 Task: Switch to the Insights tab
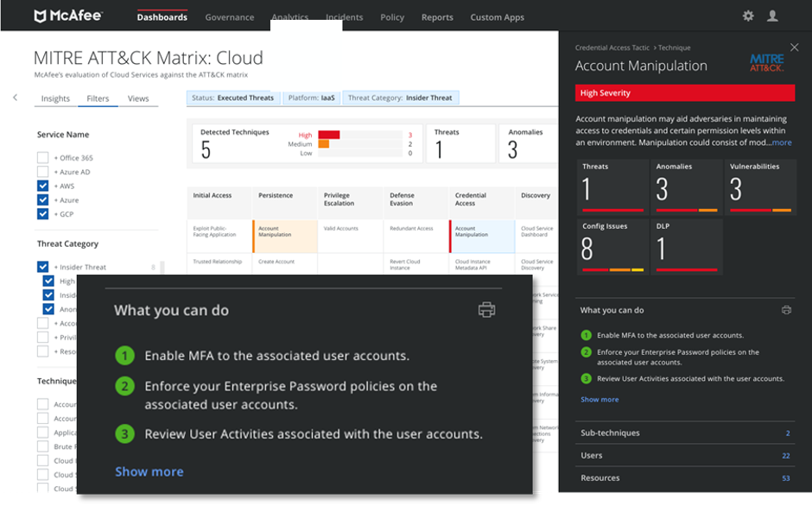coord(55,98)
